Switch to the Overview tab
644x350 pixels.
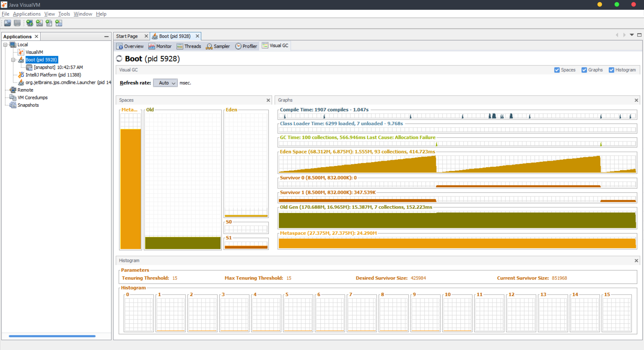point(130,46)
